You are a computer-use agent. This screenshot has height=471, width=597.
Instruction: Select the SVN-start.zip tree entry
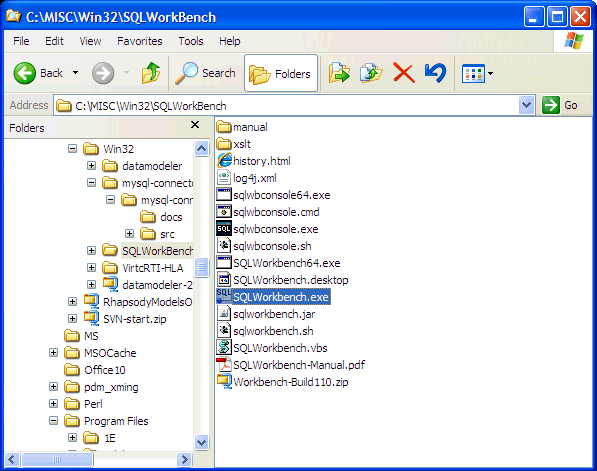coord(125,319)
